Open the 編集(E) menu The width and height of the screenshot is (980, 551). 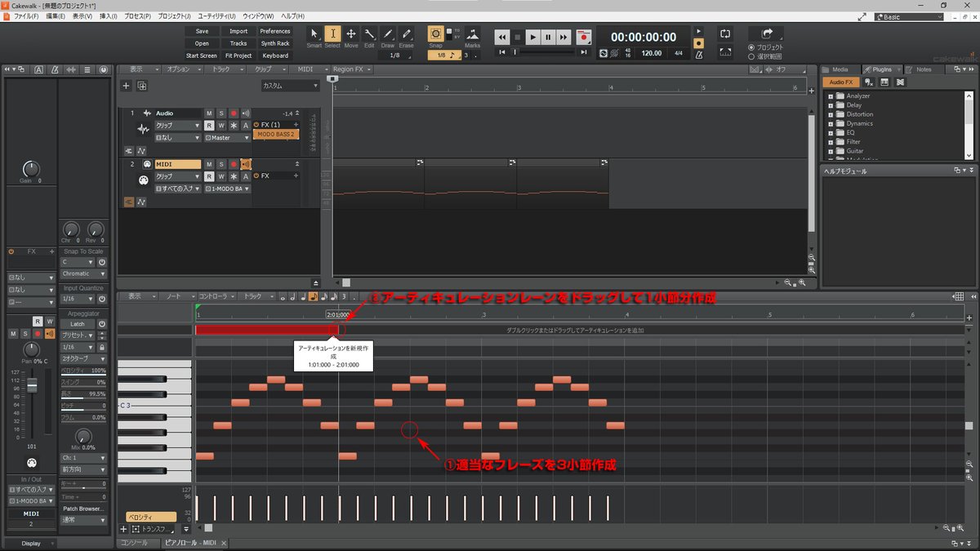click(56, 16)
